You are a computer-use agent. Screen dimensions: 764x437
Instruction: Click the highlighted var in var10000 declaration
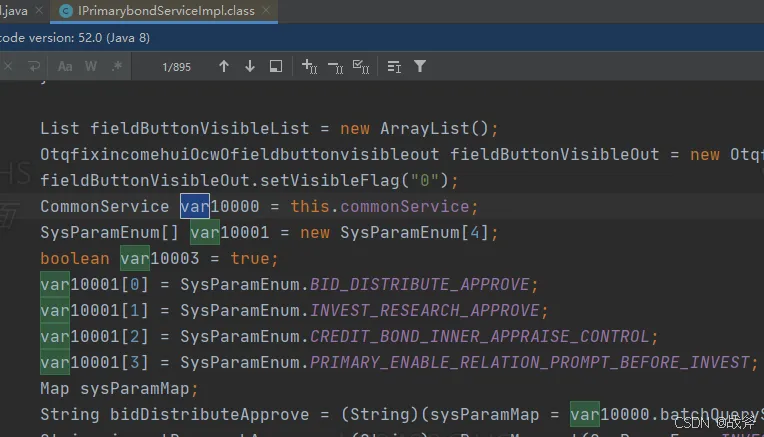(194, 206)
